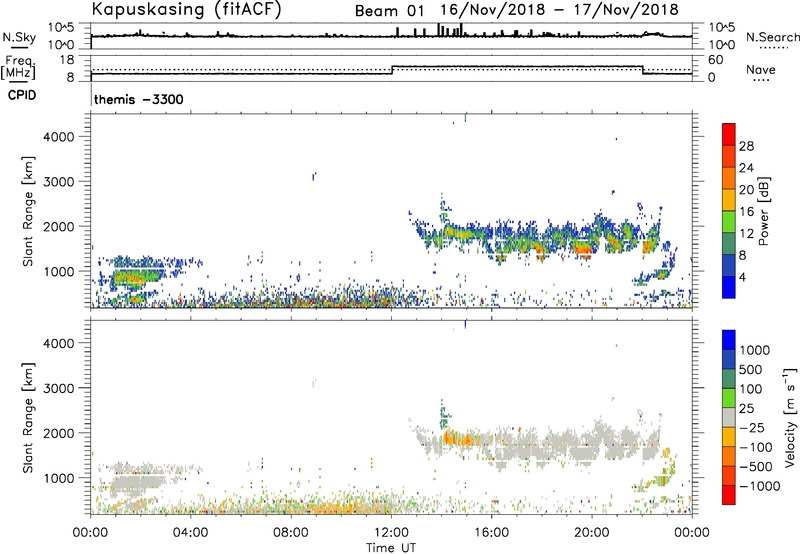
Task: Click the 12:00 time axis tick label
Action: click(x=391, y=533)
